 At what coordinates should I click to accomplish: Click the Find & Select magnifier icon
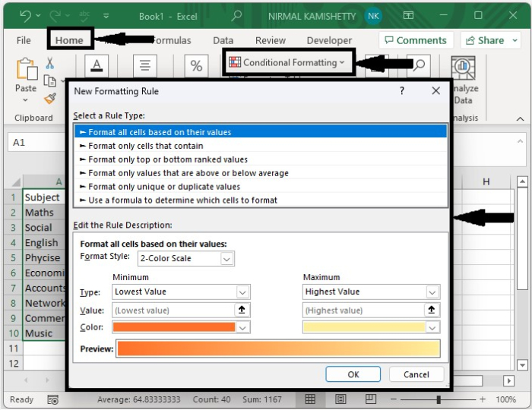coord(420,65)
